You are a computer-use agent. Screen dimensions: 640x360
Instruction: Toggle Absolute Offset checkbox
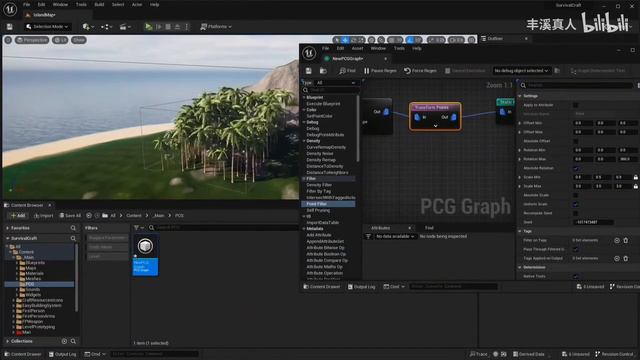pyautogui.click(x=576, y=141)
